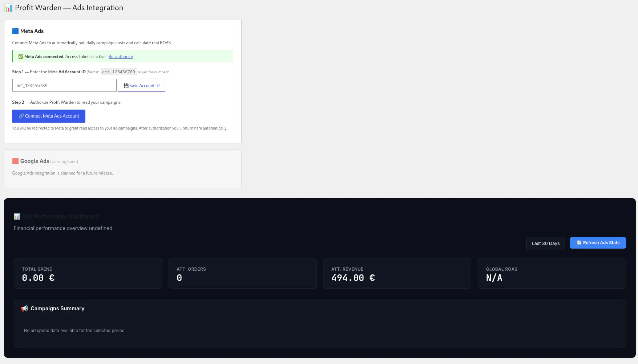Click the Meta Ads section heading
Screen dimensions: 638x364
[32, 31]
